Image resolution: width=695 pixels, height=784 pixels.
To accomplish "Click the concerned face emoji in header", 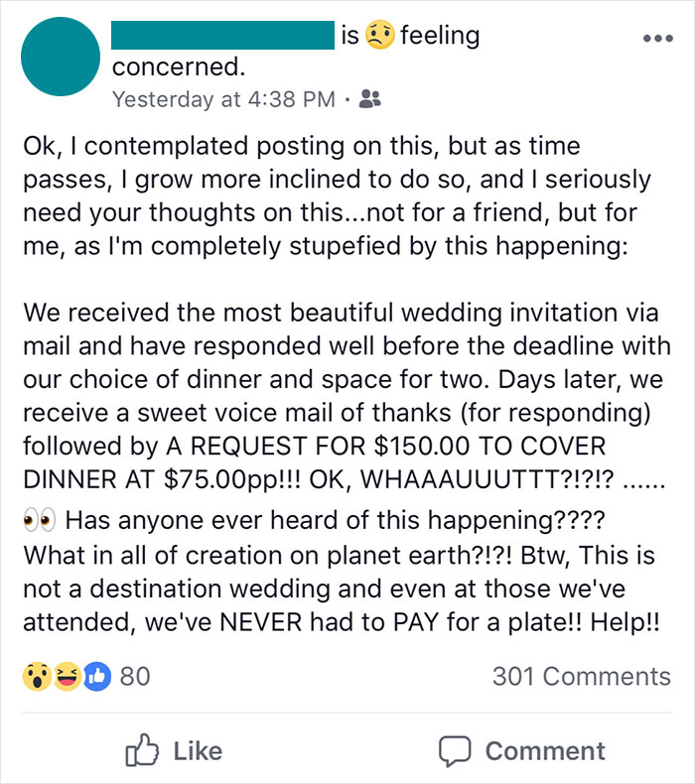I will (x=378, y=37).
